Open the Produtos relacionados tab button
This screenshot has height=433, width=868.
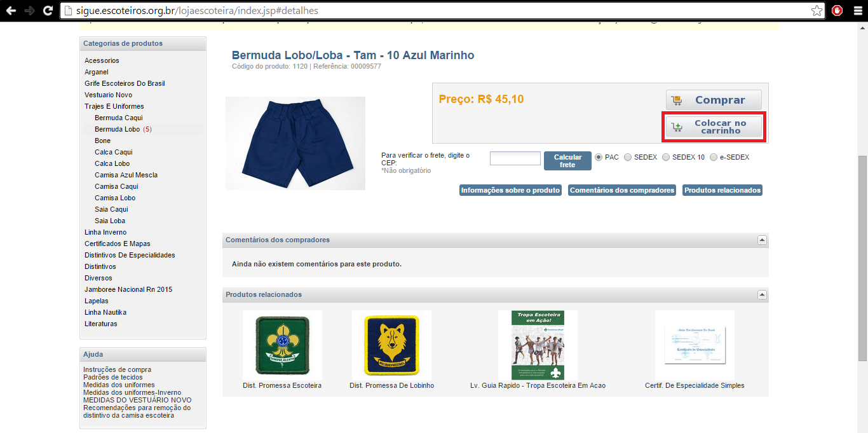coord(722,190)
